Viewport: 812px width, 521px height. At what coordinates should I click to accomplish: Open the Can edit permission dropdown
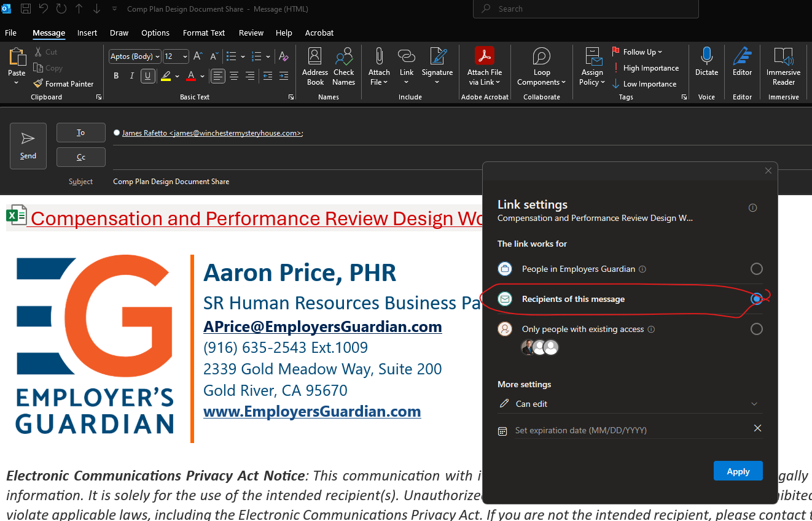point(630,404)
